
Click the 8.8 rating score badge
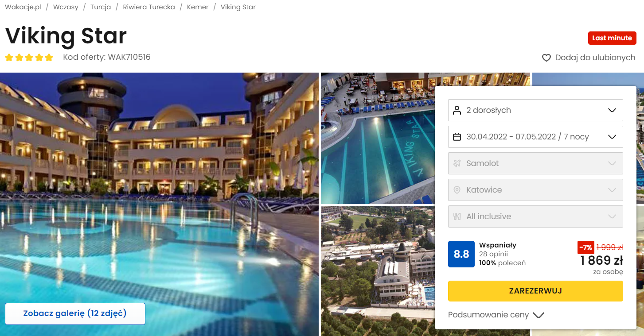[461, 254]
